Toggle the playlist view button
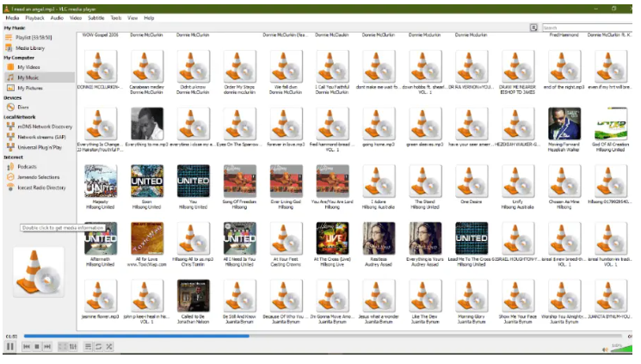Viewport: 641px width, 364px height. tap(88, 347)
